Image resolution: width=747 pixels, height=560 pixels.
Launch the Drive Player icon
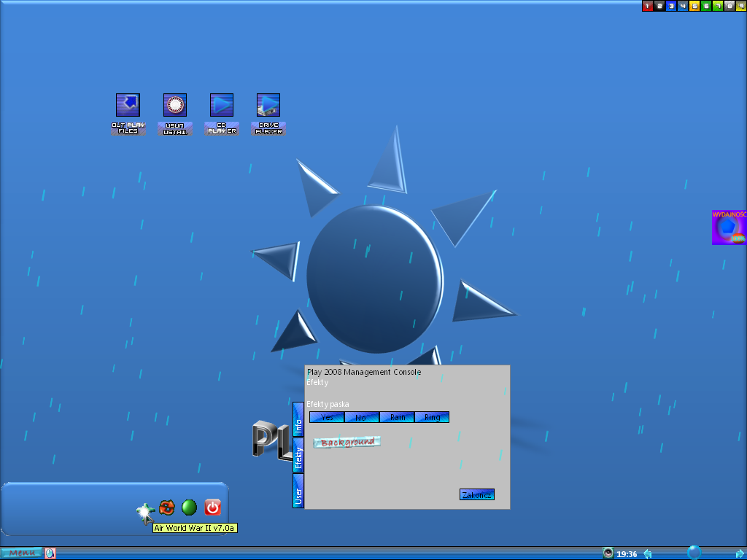[268, 106]
